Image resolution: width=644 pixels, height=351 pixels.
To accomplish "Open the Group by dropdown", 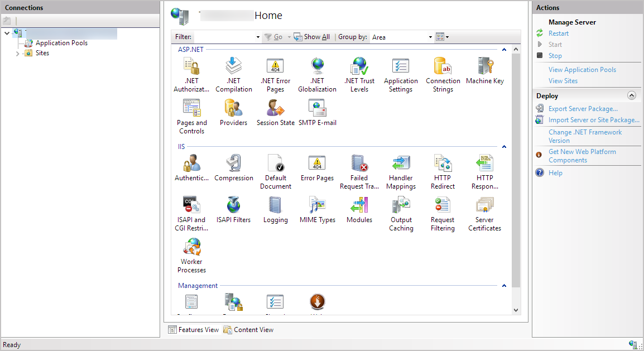I will pyautogui.click(x=402, y=37).
